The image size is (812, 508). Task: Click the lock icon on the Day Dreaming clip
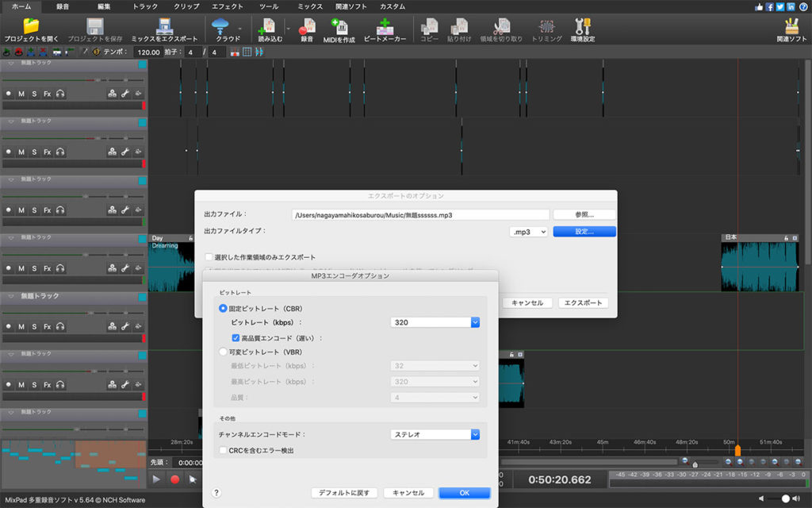(x=190, y=238)
